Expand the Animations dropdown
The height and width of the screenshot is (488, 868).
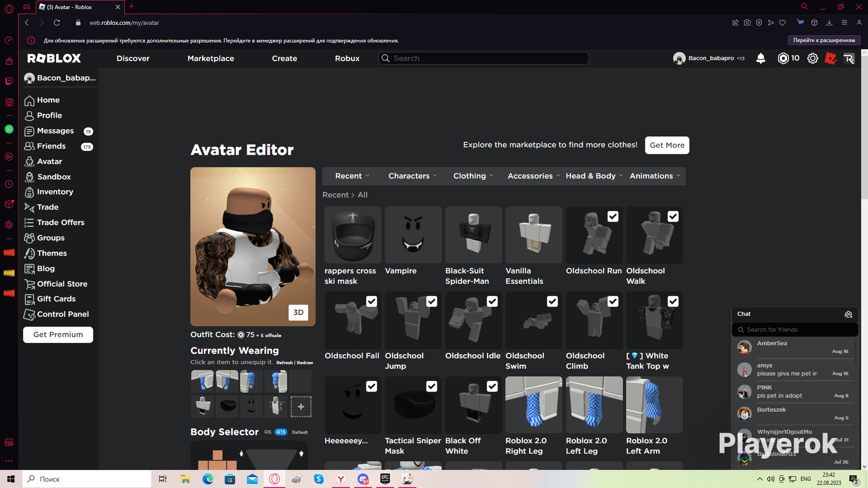point(655,176)
